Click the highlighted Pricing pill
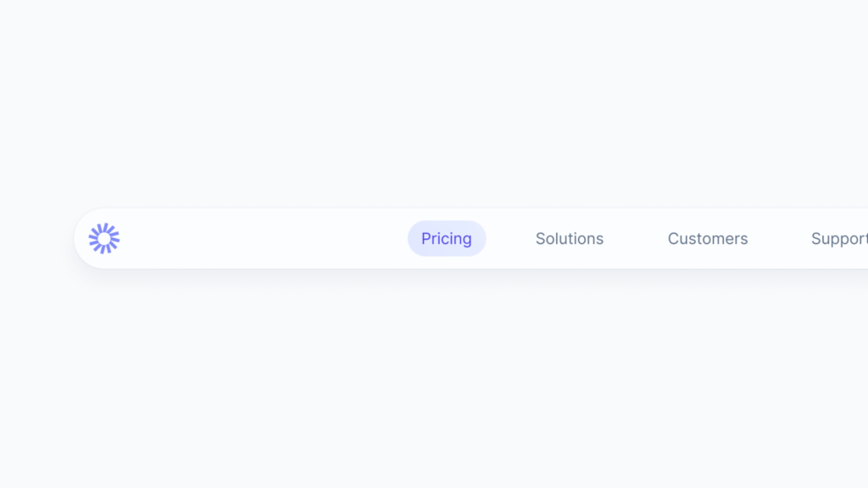The image size is (868, 488). [447, 238]
